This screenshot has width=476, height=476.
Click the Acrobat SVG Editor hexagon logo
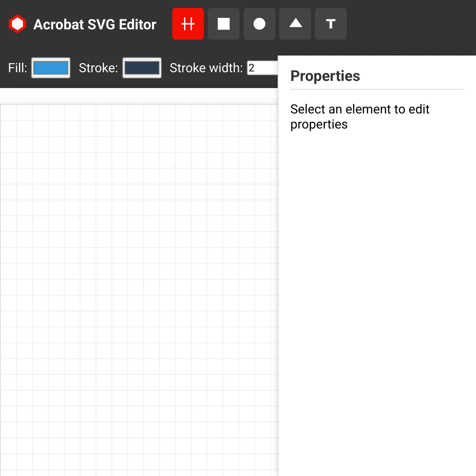click(x=17, y=23)
